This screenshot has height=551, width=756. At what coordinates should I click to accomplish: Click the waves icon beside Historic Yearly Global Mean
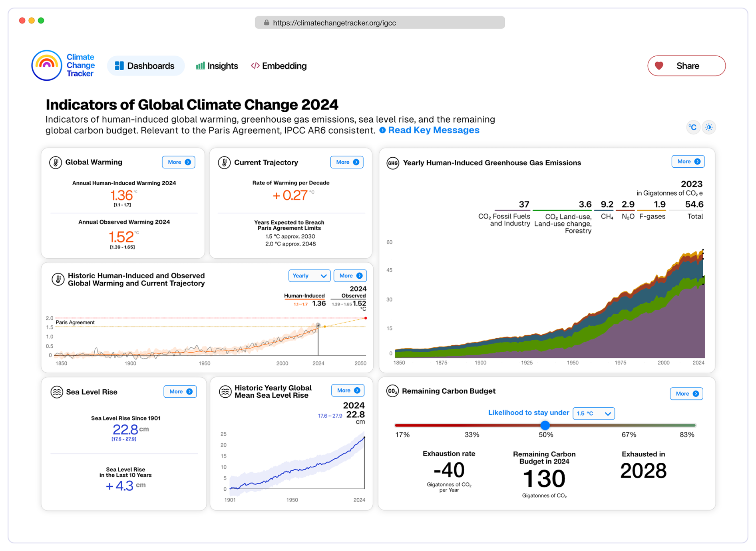click(225, 392)
